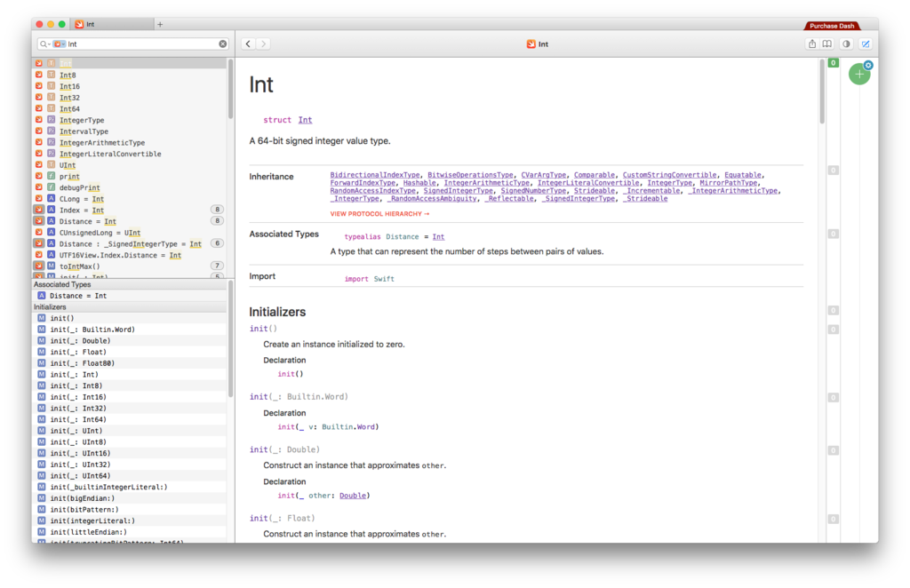
Task: Click the T type icon beside Int64
Action: [x=51, y=108]
